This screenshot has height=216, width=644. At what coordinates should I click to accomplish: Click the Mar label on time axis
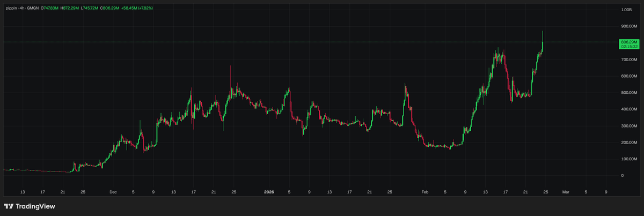tap(566, 191)
